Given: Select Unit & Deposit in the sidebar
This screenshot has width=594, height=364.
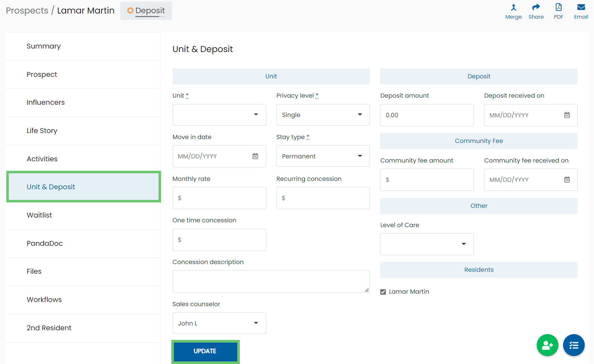Looking at the screenshot, I should pos(84,187).
